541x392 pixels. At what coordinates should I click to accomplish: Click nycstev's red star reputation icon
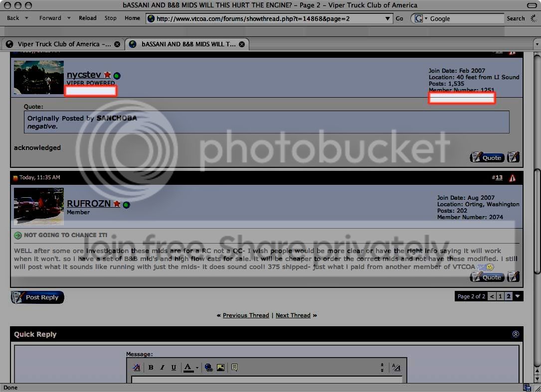[107, 75]
